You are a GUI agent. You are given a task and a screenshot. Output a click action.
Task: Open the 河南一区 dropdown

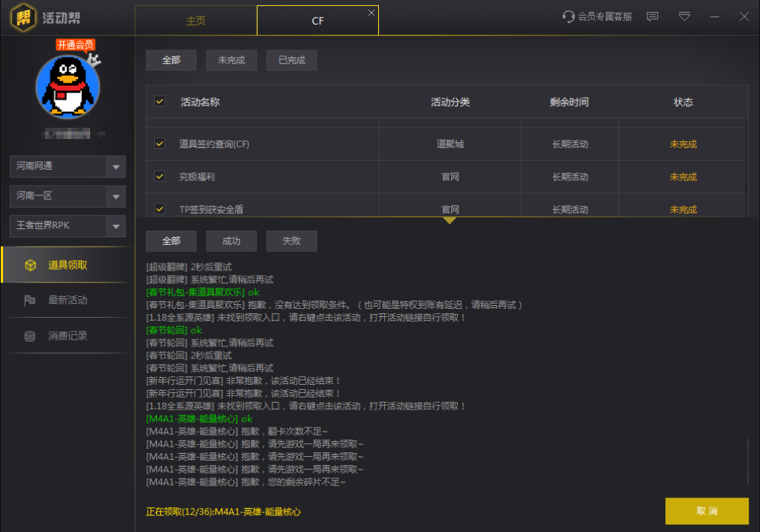click(x=68, y=196)
